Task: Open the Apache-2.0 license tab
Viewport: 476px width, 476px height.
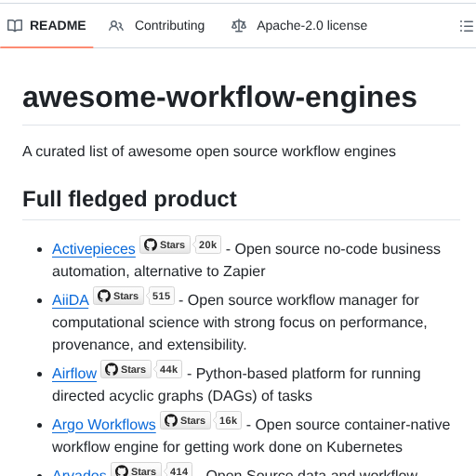Action: click(x=299, y=25)
